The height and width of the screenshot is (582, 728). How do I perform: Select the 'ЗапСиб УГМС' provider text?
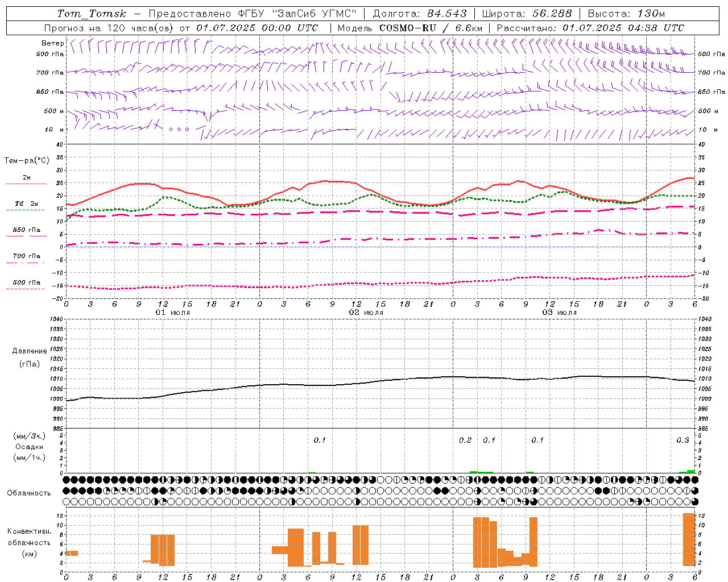315,14
